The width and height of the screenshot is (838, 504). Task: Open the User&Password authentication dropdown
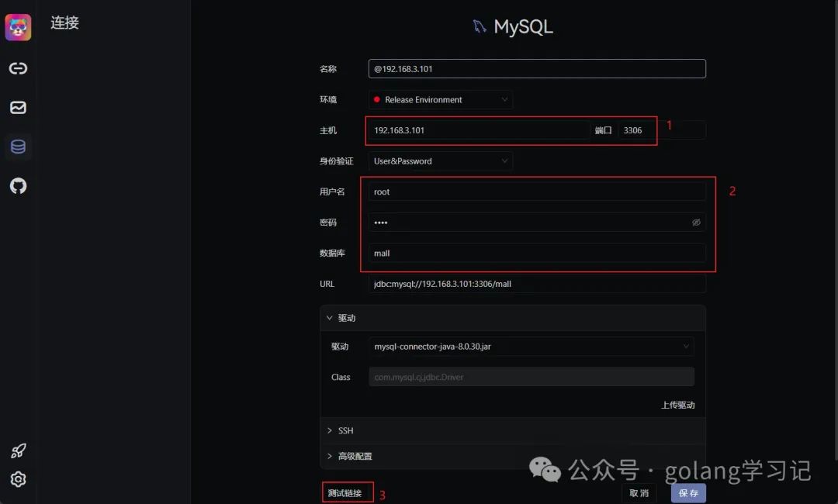click(441, 161)
